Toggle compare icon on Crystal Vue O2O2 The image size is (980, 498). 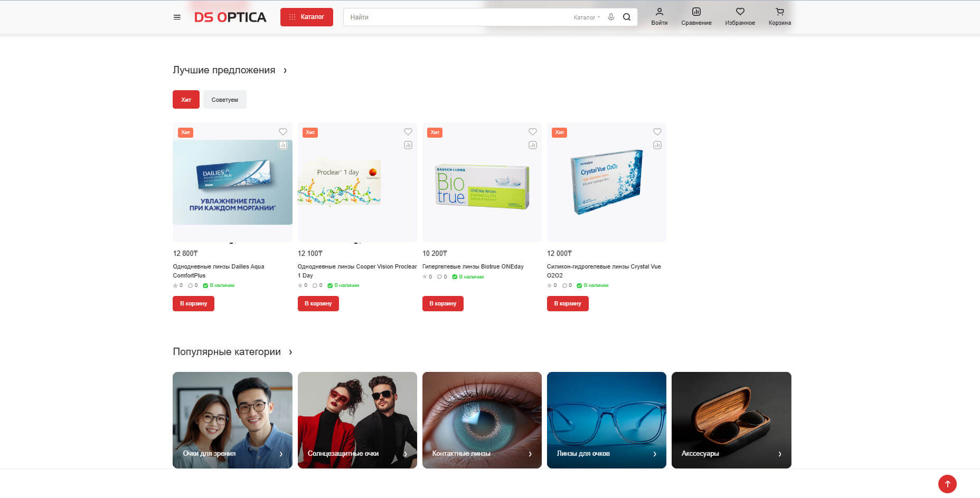(x=657, y=145)
